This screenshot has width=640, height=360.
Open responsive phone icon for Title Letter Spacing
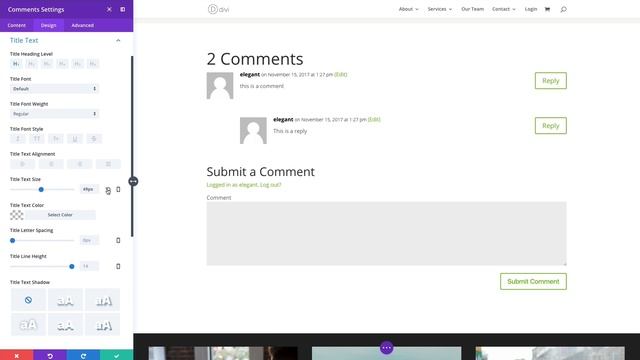(x=118, y=240)
